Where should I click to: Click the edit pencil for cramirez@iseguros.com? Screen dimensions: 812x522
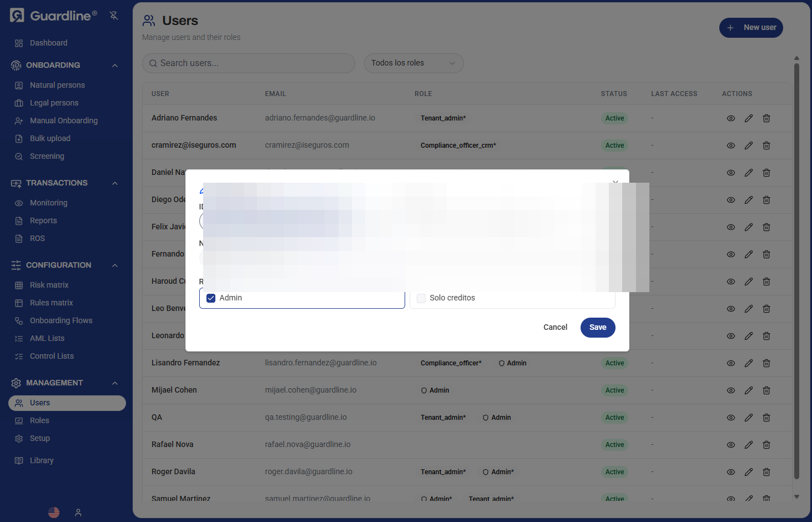748,145
